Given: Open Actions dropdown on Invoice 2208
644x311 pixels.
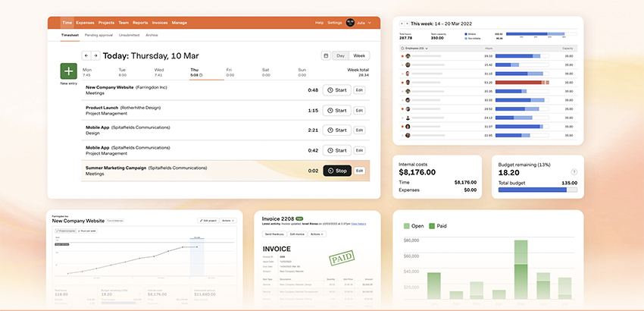Looking at the screenshot, I should pyautogui.click(x=317, y=234).
